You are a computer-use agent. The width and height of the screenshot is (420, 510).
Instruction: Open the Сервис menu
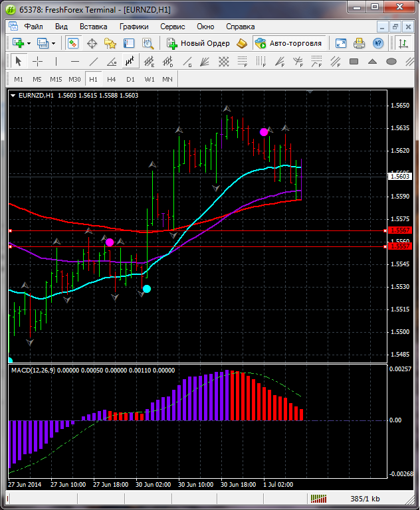pos(173,27)
